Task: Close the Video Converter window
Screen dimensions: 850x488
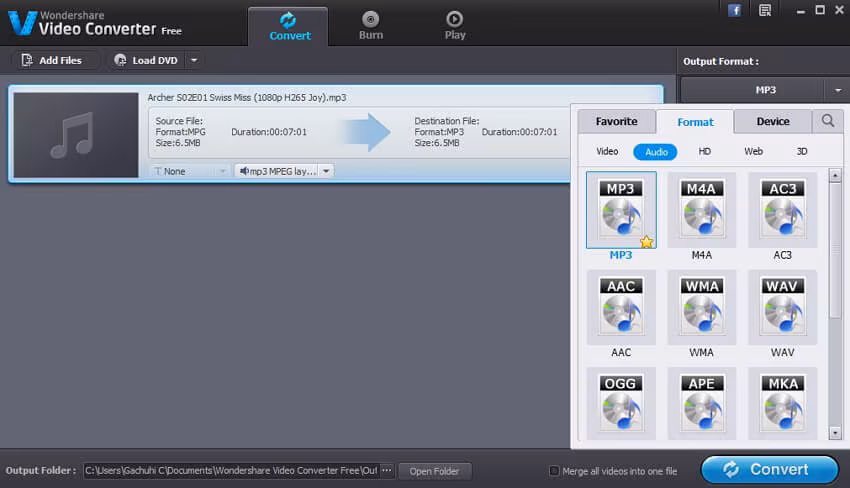Action: (x=839, y=10)
